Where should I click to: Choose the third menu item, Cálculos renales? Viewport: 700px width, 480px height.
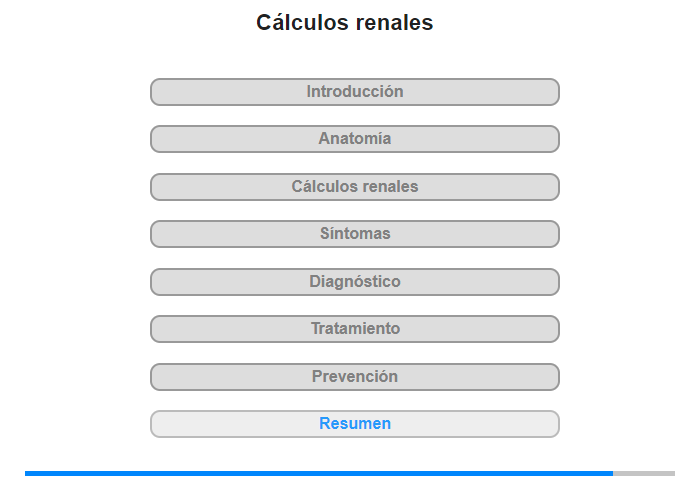point(354,187)
